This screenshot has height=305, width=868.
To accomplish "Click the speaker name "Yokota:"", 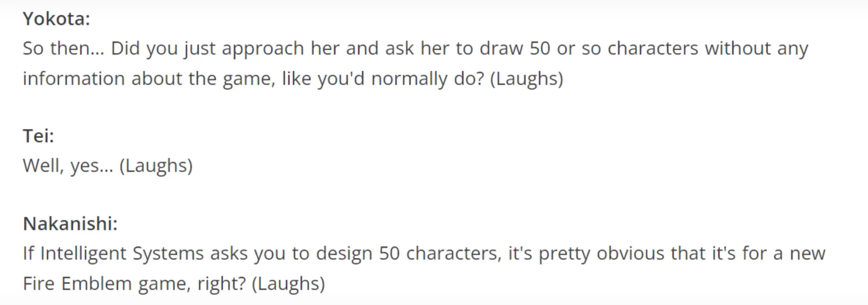I will point(57,19).
